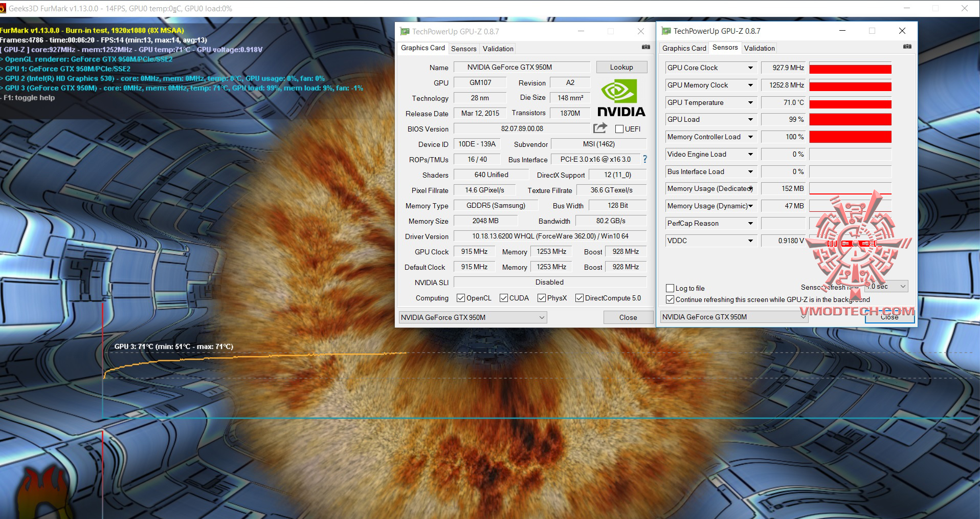
Task: Switch to Validation tab in the right GPU-Z window
Action: [759, 48]
